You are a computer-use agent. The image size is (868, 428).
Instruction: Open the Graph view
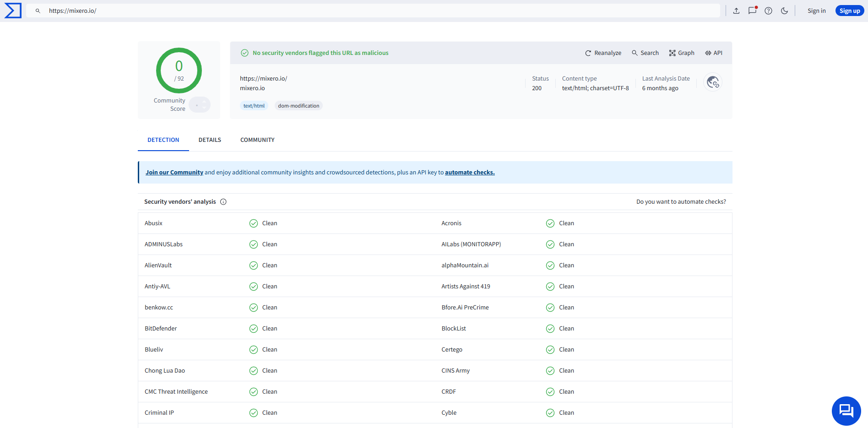[682, 53]
